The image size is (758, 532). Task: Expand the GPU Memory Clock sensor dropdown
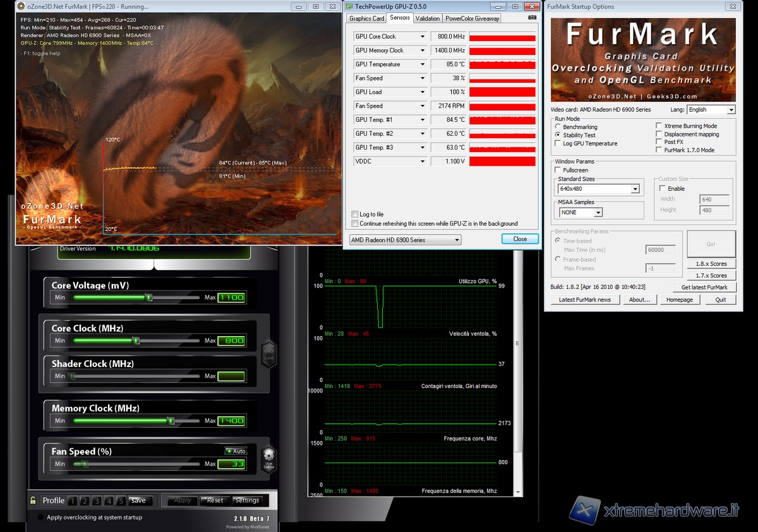(423, 51)
